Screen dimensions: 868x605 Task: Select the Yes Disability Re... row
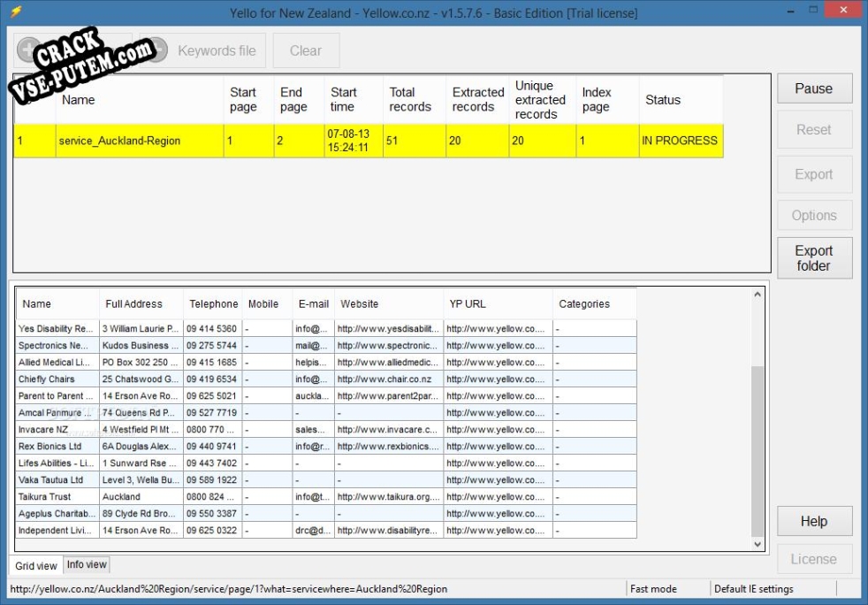pyautogui.click(x=326, y=329)
